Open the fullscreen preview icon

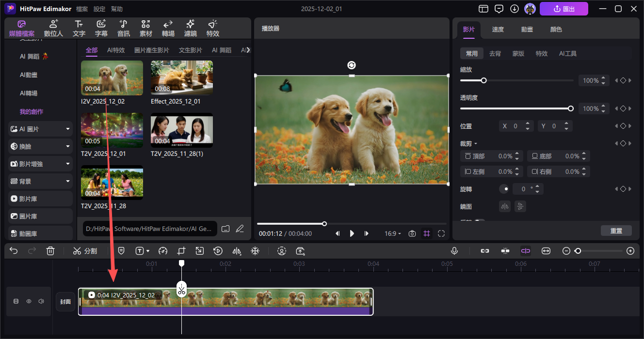tap(441, 233)
